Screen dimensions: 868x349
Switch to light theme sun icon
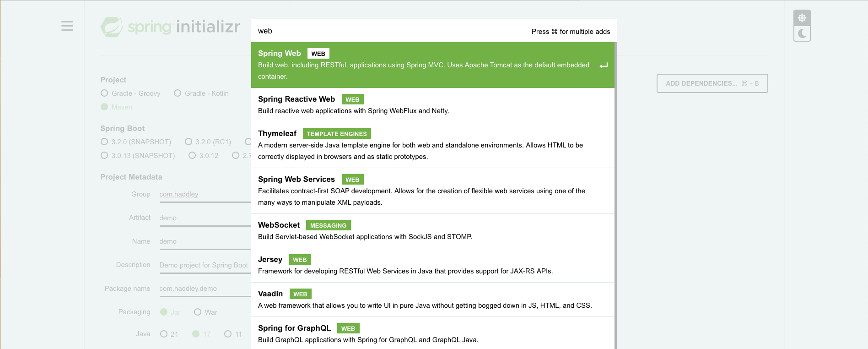click(802, 18)
